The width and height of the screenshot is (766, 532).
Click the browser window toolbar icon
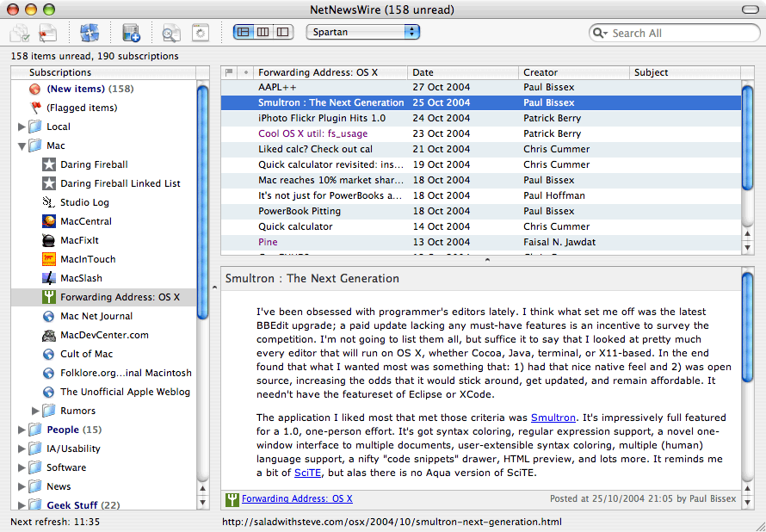coord(201,34)
